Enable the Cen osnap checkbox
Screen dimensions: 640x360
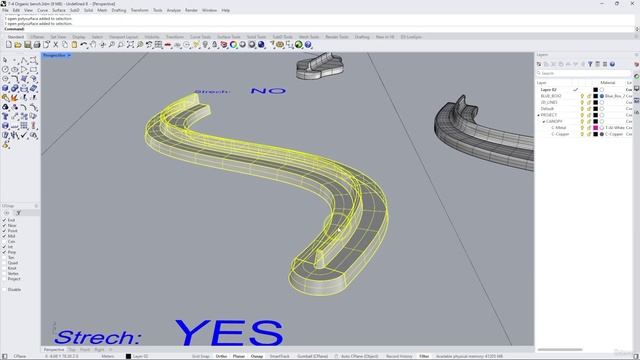4,241
